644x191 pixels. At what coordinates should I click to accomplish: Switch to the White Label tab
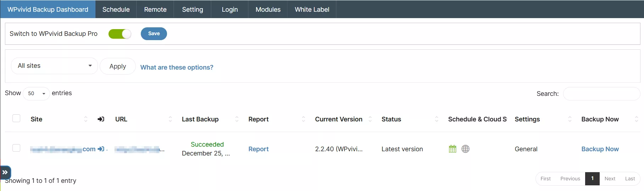(x=312, y=9)
